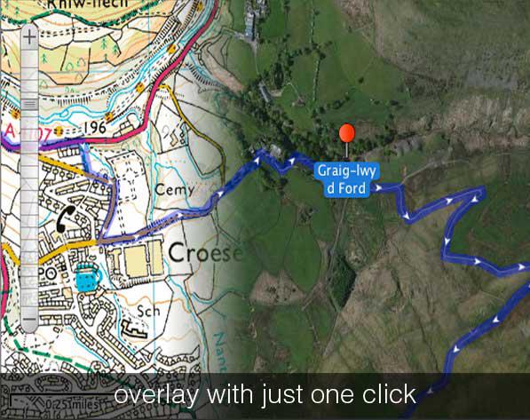
Task: Click the green conifer tree symbols
Action: 111,46
